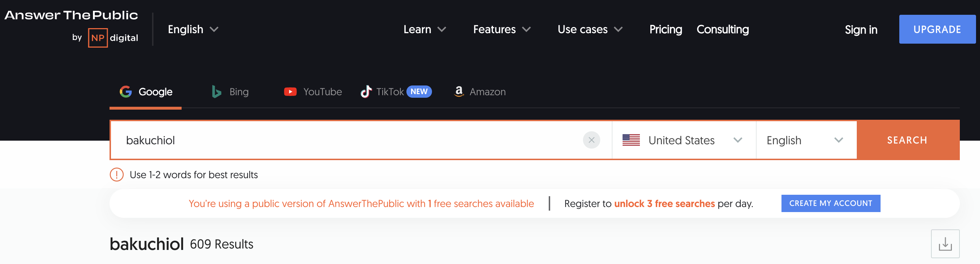Screen dimensions: 980x264
Task: Download the results with the download icon
Action: pyautogui.click(x=945, y=244)
